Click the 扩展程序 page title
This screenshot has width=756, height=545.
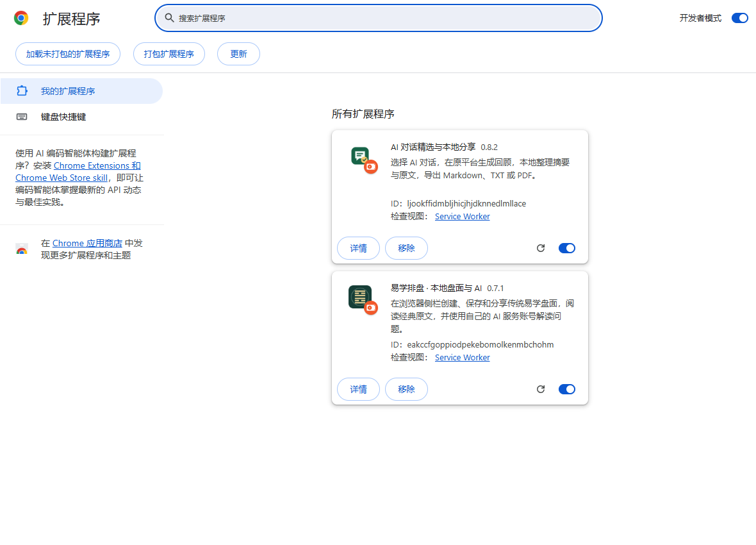coord(71,19)
